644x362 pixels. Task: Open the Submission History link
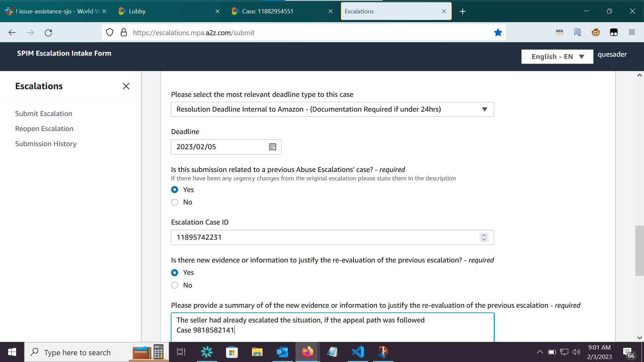tap(46, 144)
